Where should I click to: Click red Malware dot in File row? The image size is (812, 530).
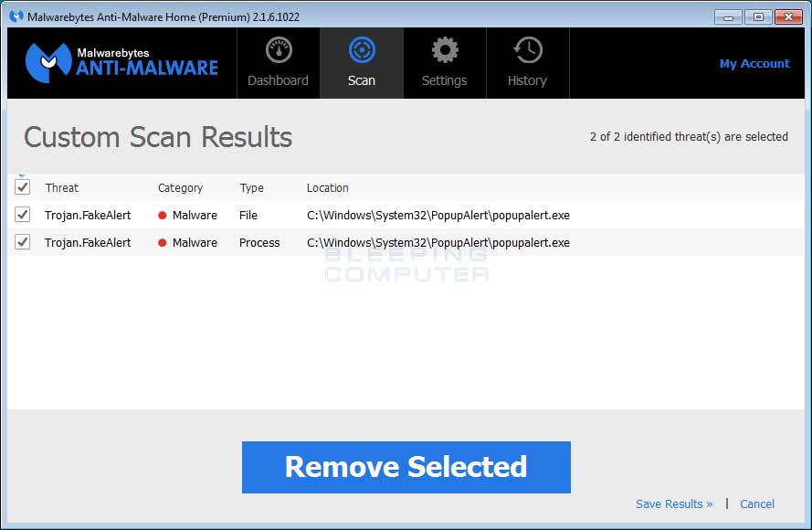tap(162, 215)
